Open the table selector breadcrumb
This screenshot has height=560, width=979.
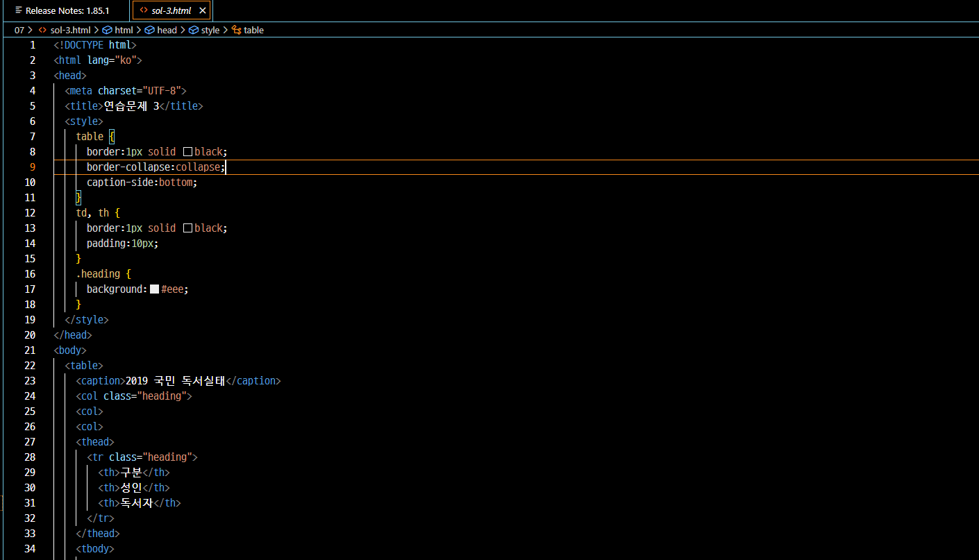253,30
